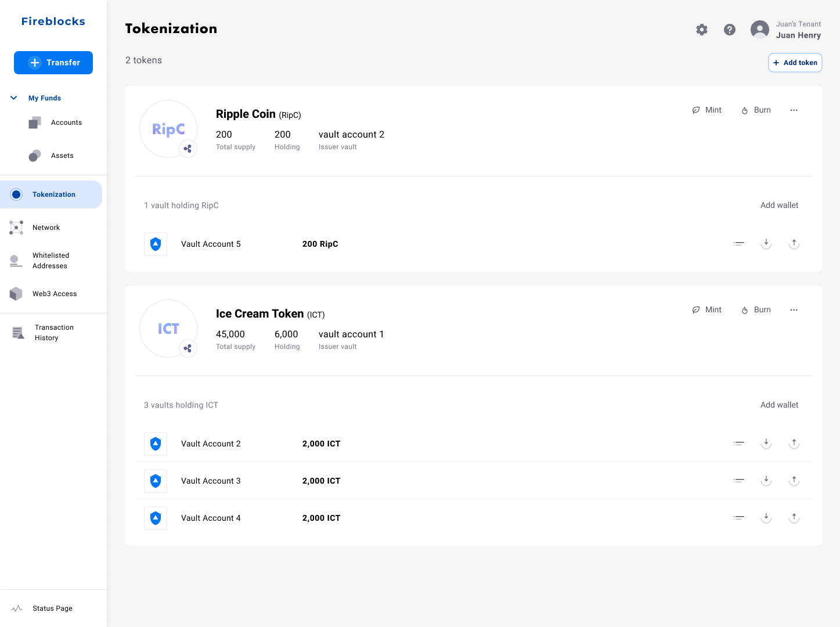This screenshot has height=627, width=840.
Task: Click Vault Account 2 shield icon
Action: click(x=156, y=444)
